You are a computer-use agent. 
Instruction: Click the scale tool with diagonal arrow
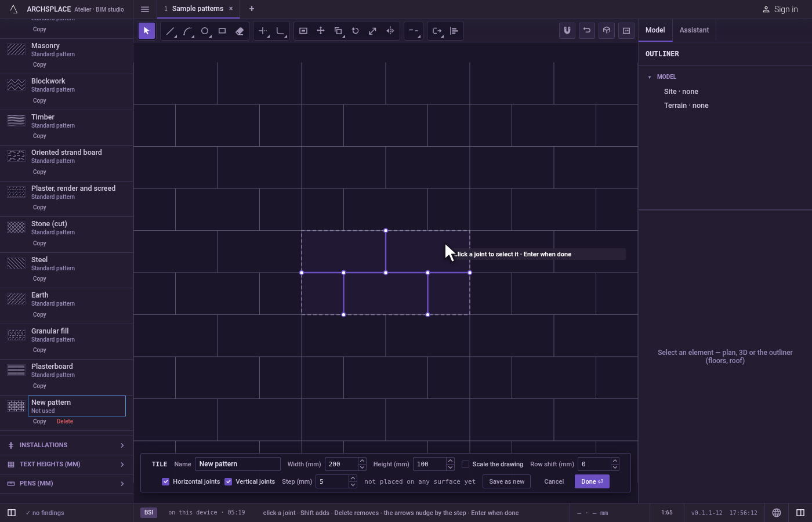[x=373, y=31]
